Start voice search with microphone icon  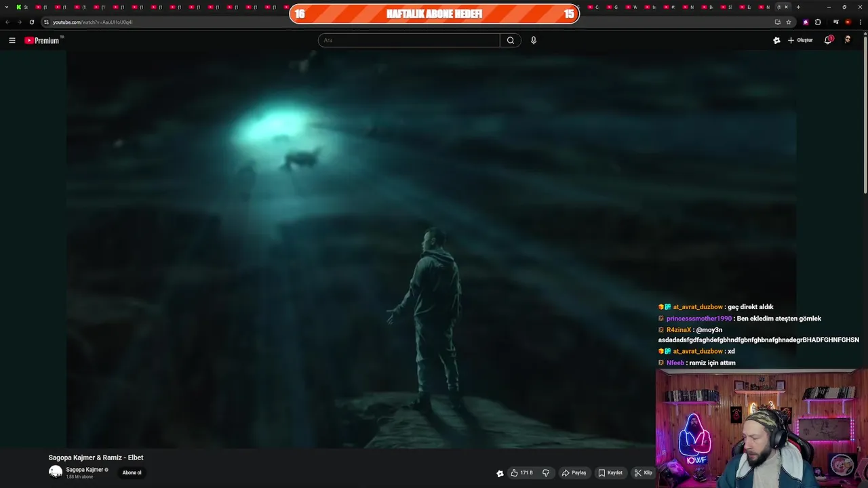click(x=534, y=40)
